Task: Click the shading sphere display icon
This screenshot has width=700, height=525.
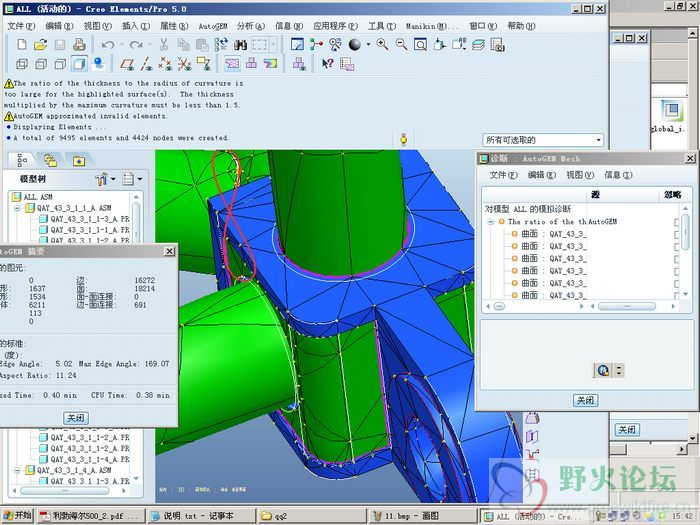Action: pos(355,44)
